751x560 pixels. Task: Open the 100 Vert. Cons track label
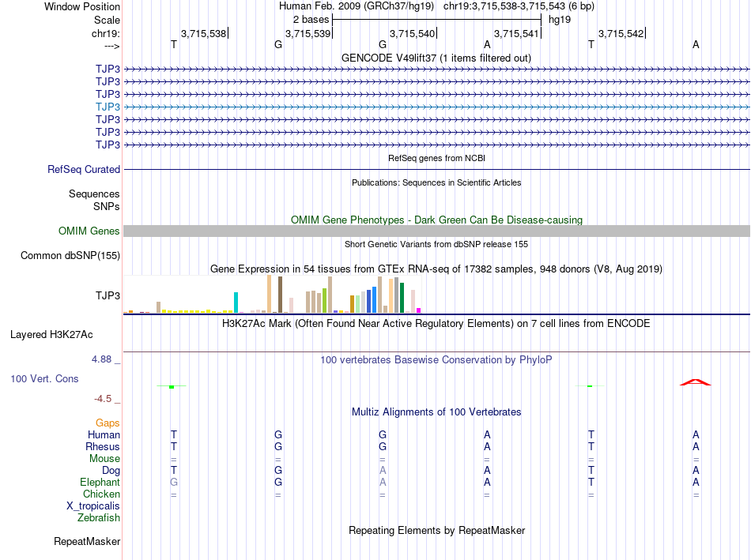pos(44,378)
